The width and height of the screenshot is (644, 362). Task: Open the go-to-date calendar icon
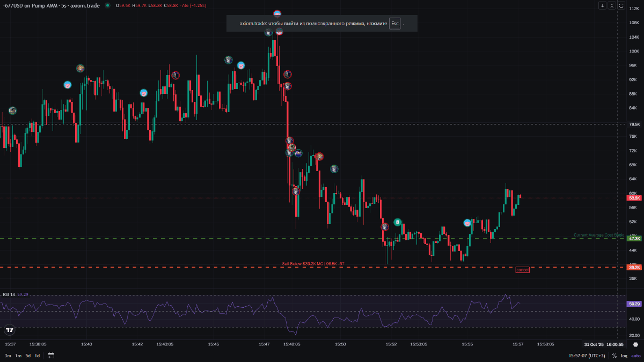[x=51, y=356]
